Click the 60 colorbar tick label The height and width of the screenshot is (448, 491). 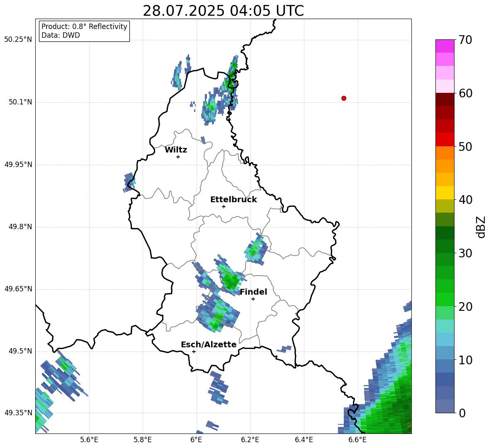tap(465, 93)
